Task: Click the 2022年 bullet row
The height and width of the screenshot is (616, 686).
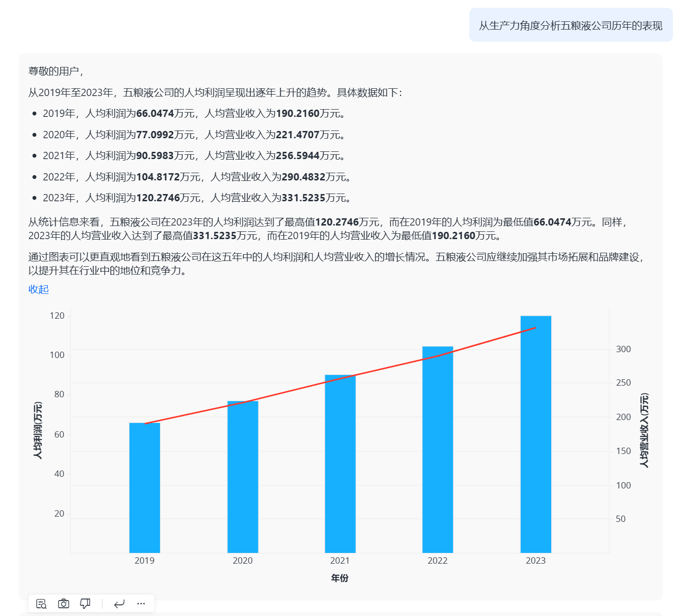Action: coord(197,177)
